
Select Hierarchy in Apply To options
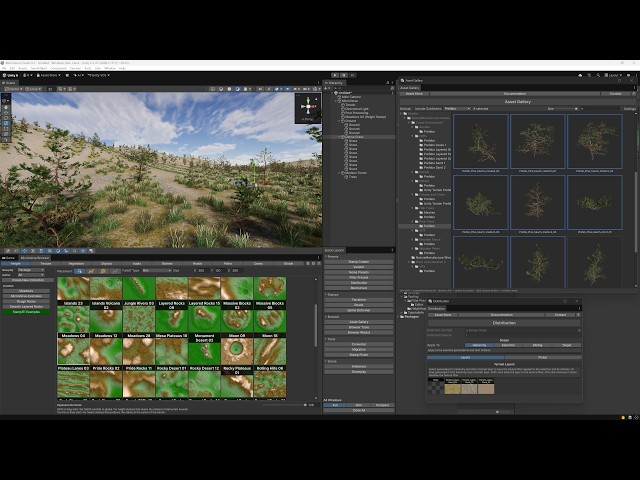pos(479,345)
